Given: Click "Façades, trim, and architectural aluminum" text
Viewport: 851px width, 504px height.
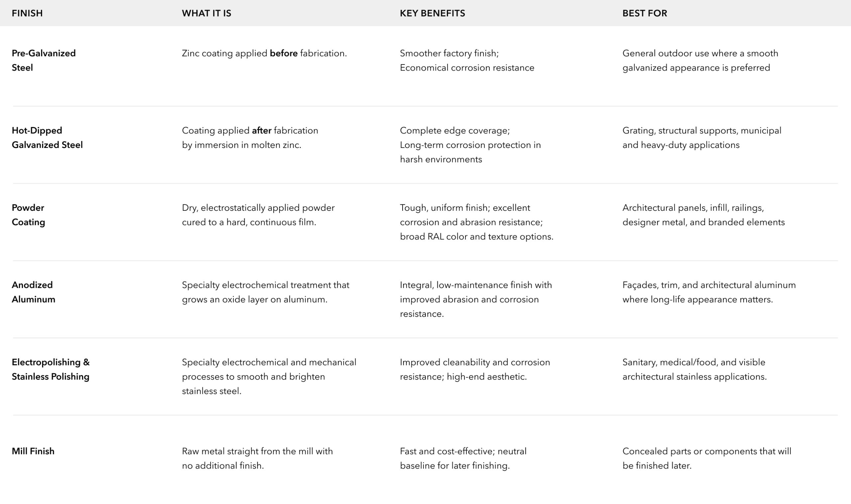Looking at the screenshot, I should 709,285.
